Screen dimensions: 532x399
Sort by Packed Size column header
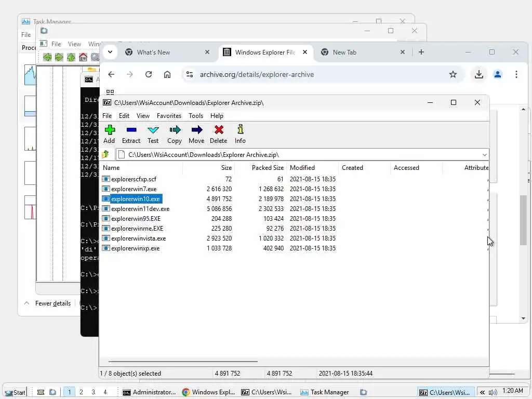[x=261, y=168]
